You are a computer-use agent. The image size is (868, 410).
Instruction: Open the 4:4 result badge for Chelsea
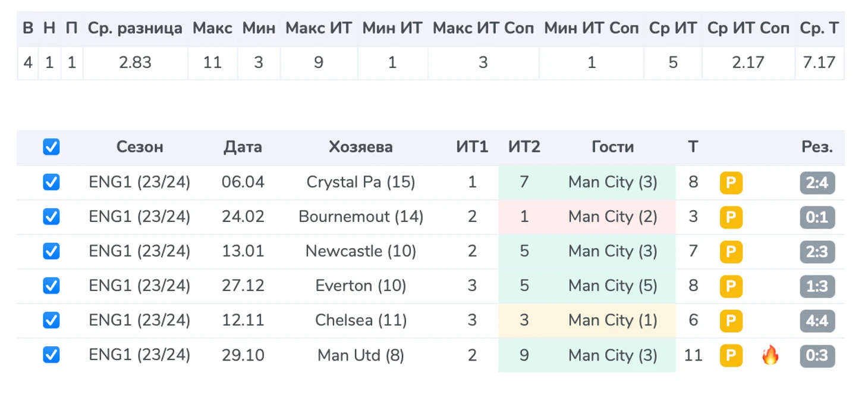click(x=817, y=321)
